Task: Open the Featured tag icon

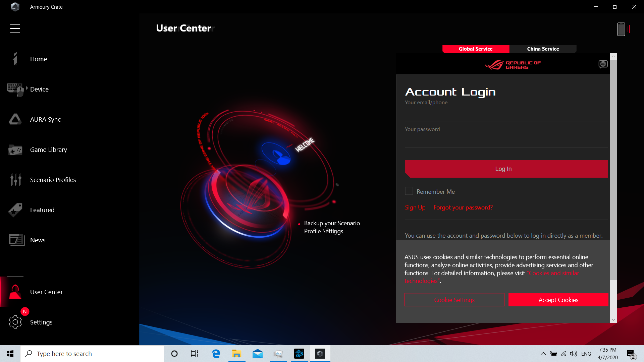Action: coord(15,210)
